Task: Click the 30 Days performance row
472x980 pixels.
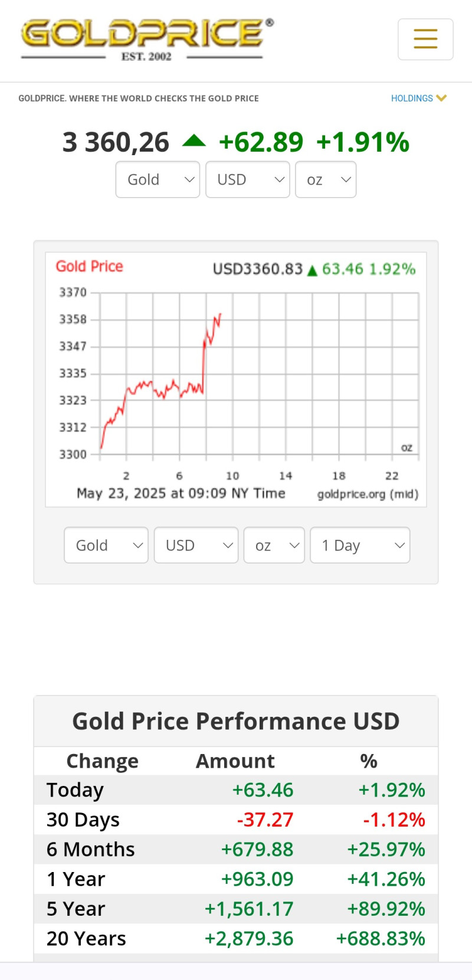Action: tap(236, 820)
